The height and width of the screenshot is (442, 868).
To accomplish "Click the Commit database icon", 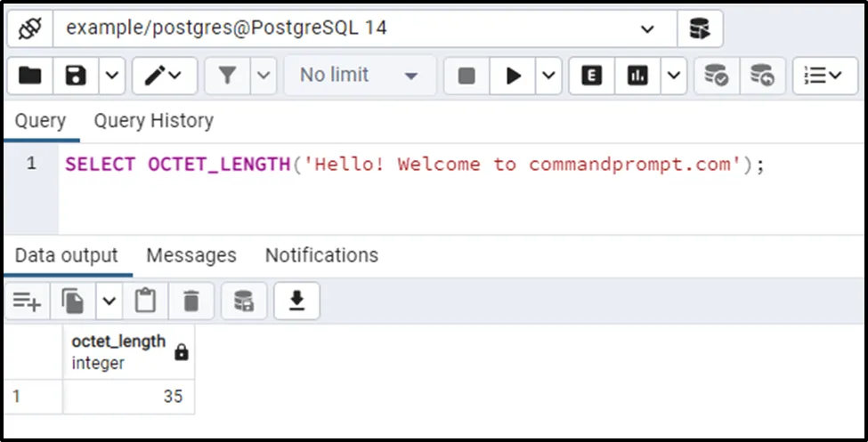I will point(716,76).
